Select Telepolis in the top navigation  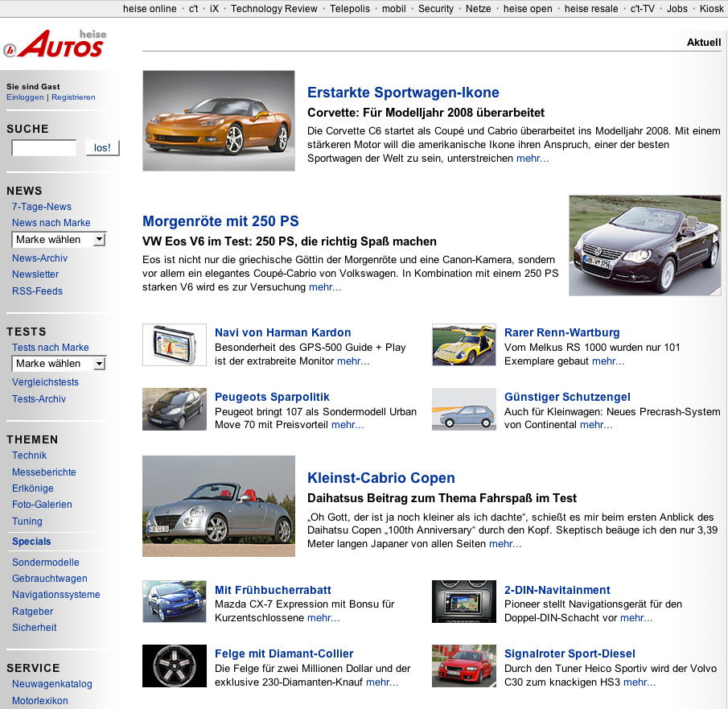pyautogui.click(x=350, y=8)
